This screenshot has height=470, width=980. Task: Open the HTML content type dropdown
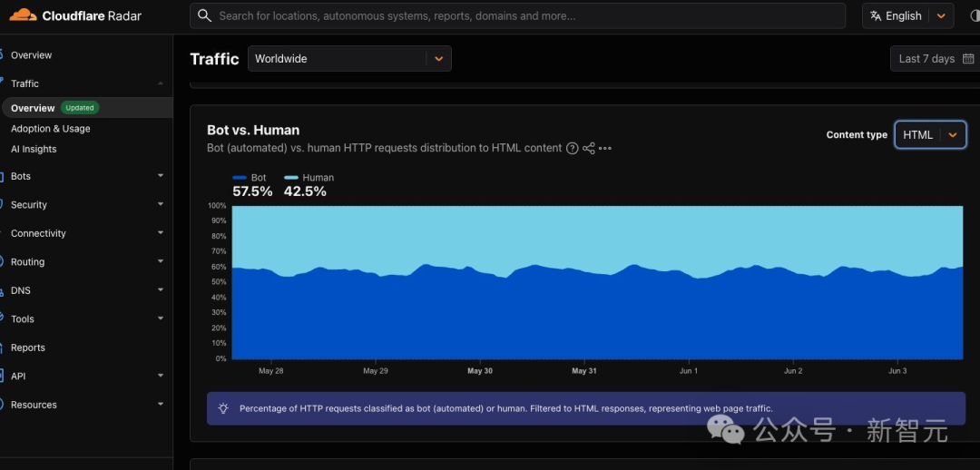pos(931,135)
